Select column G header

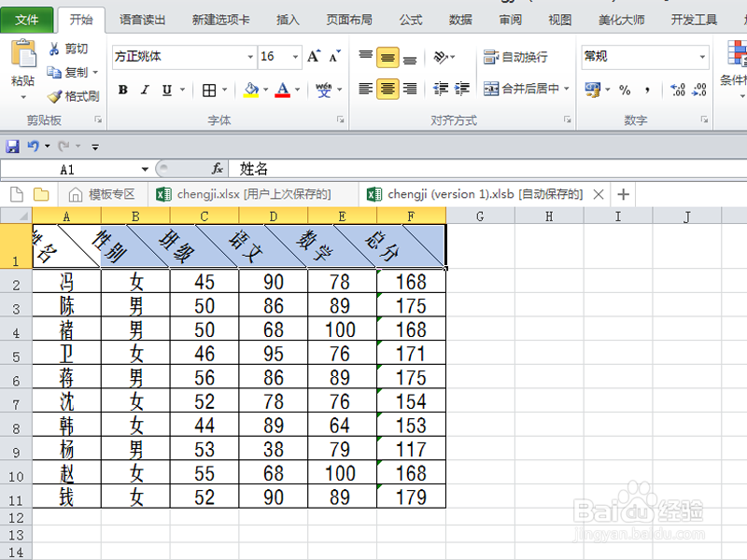point(480,217)
